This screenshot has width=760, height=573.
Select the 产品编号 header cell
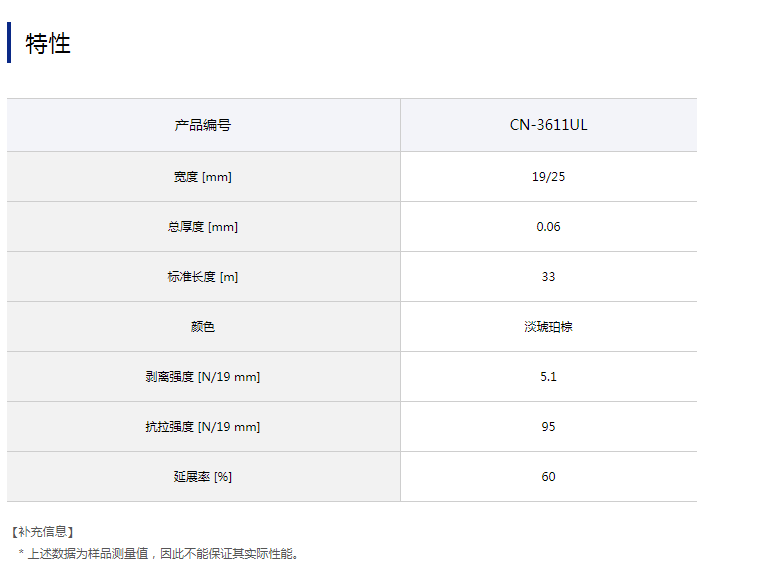click(x=203, y=125)
